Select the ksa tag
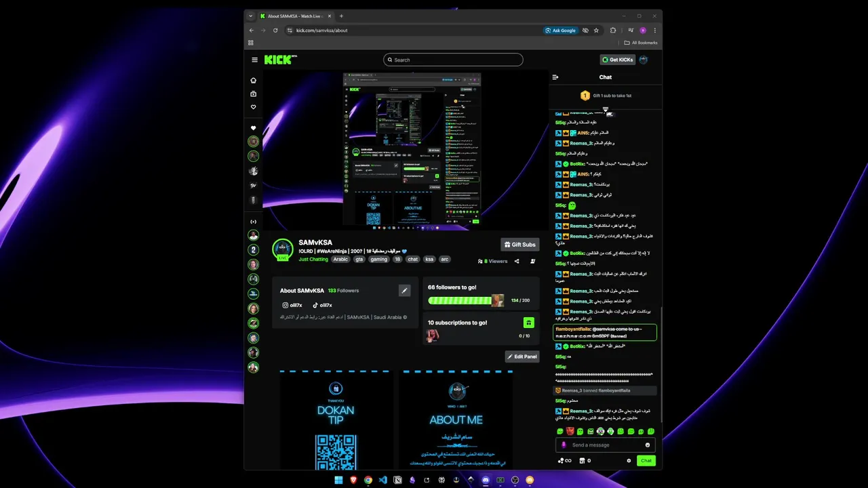This screenshot has width=868, height=488. point(429,259)
